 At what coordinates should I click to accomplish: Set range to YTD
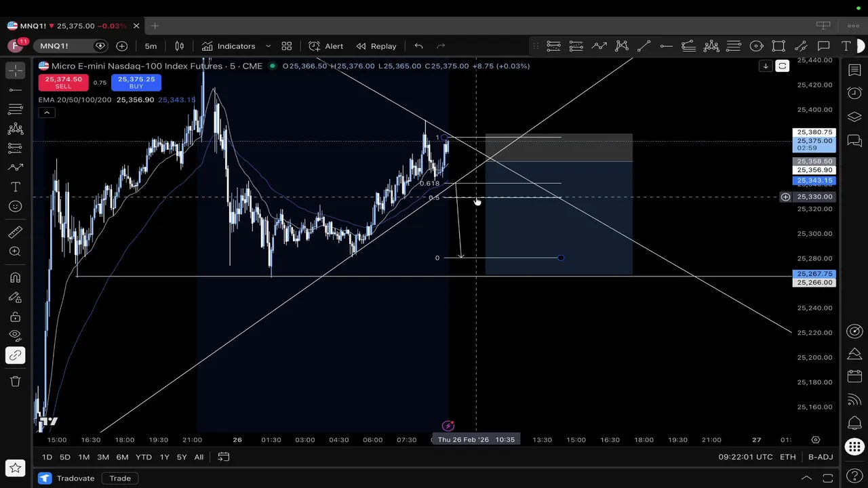point(143,457)
